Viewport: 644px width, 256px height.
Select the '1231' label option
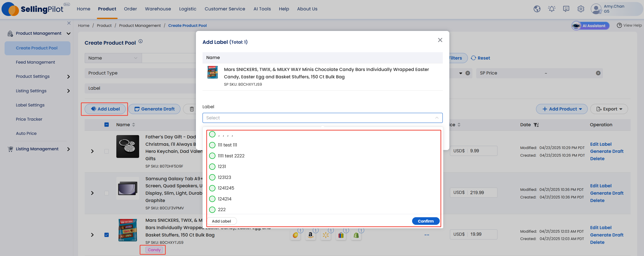(212, 167)
